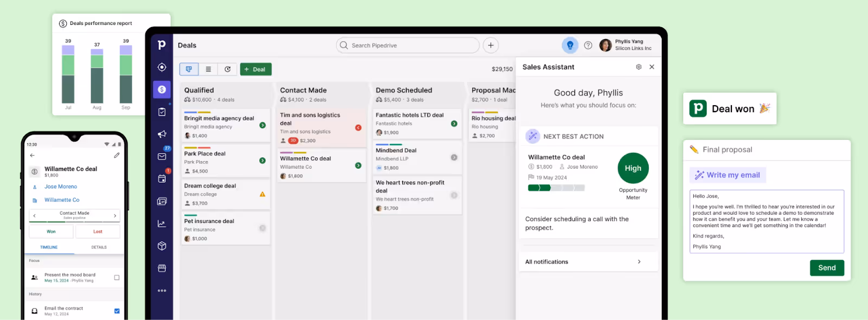
Task: Close the Sales Assistant panel
Action: click(652, 67)
